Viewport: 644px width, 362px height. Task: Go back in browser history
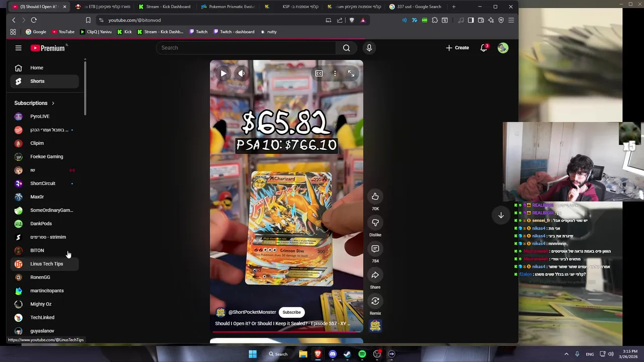14,20
